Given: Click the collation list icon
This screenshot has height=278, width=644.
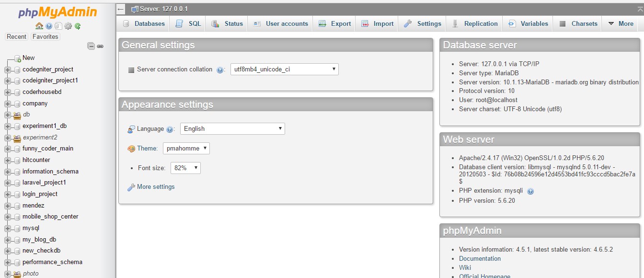Looking at the screenshot, I should point(131,69).
